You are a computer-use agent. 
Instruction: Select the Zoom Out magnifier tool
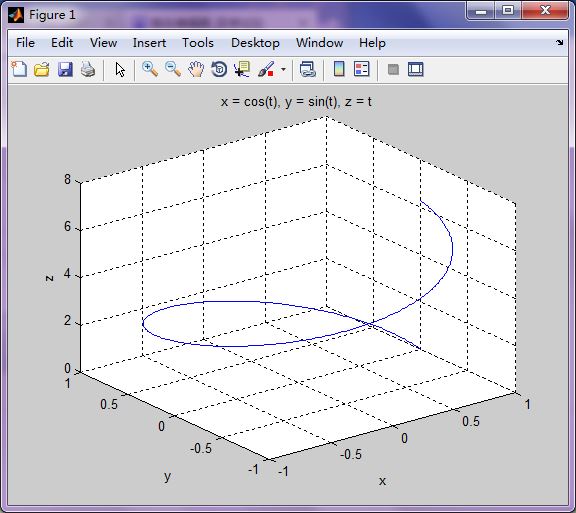(173, 69)
